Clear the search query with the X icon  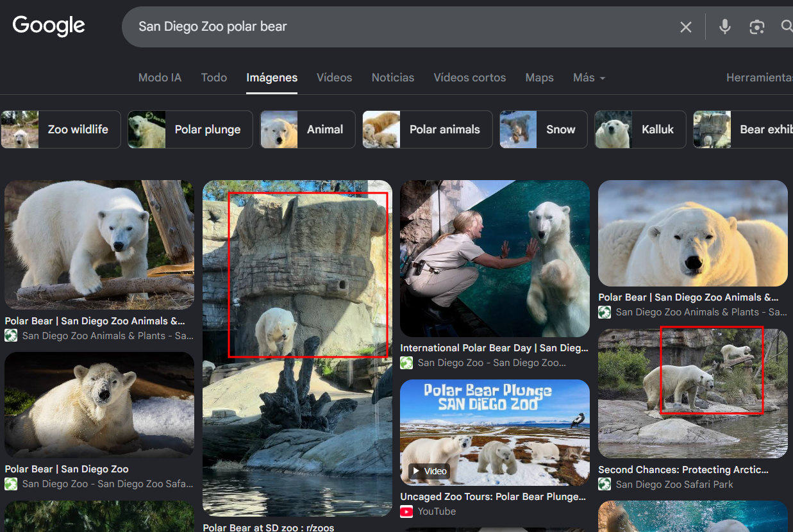coord(686,27)
